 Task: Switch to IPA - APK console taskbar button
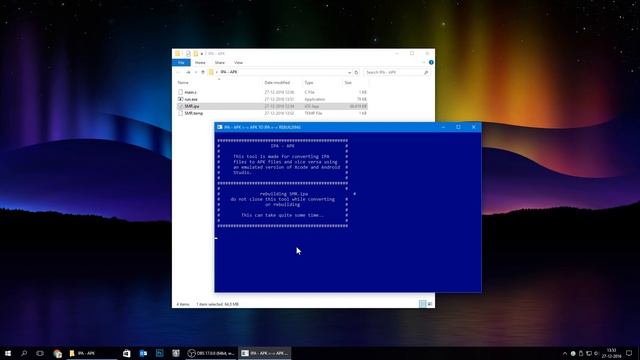(265, 353)
